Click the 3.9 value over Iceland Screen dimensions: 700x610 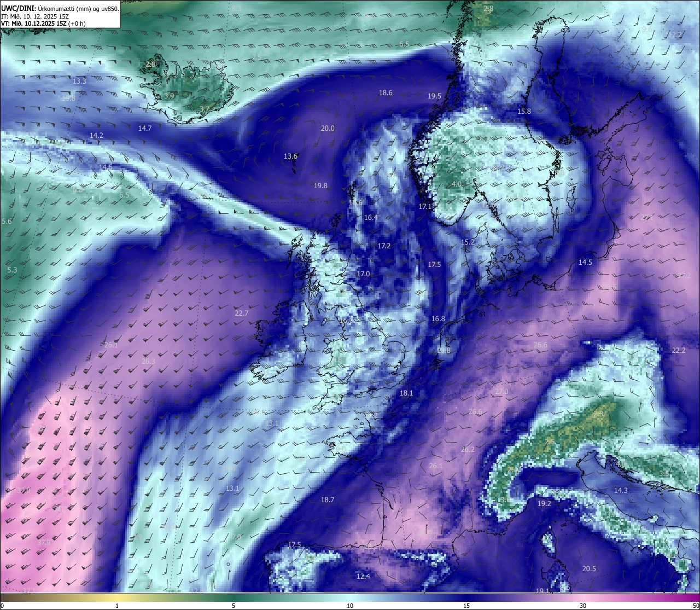tap(169, 96)
